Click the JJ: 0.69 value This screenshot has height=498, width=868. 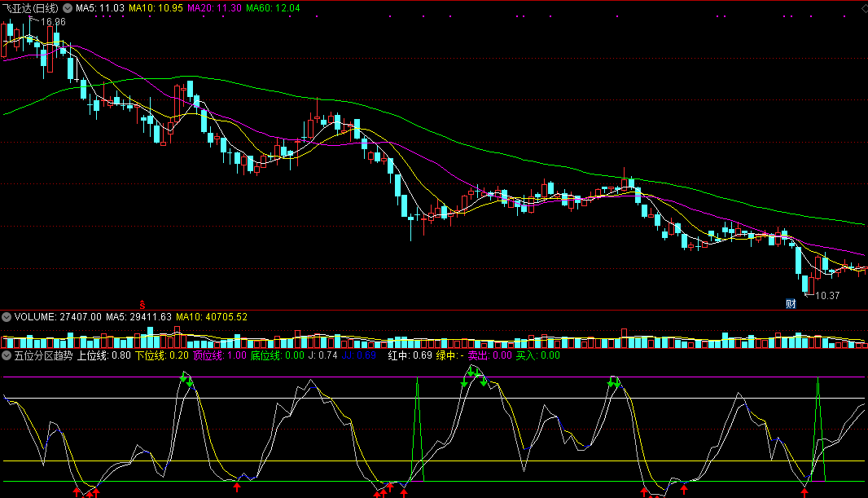(359, 355)
